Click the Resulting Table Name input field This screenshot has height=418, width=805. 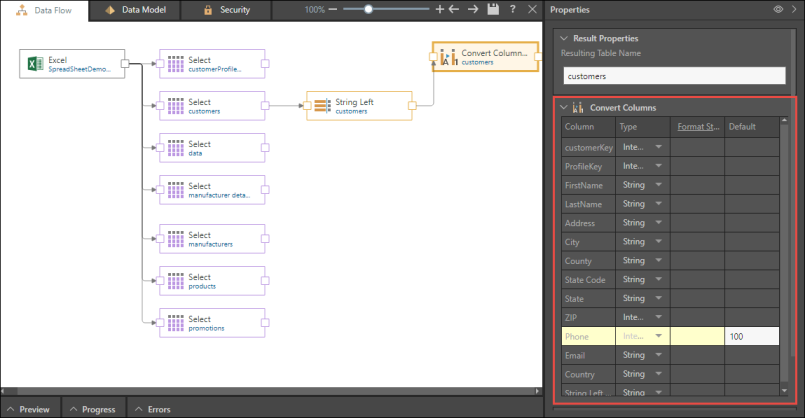669,75
